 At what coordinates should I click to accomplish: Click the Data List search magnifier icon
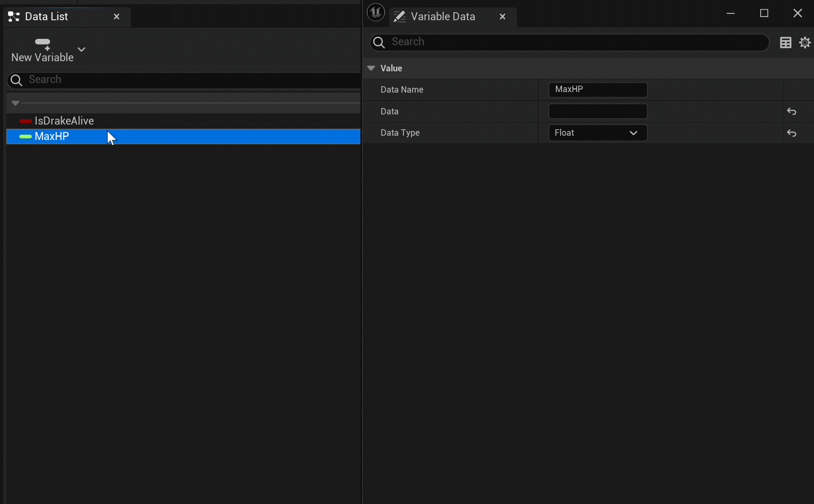[x=17, y=80]
